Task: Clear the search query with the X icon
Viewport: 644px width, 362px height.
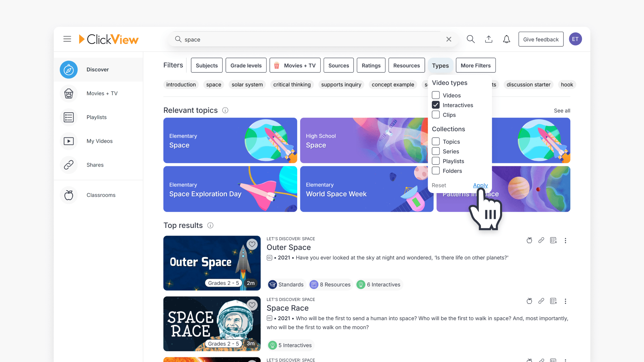Action: tap(449, 39)
